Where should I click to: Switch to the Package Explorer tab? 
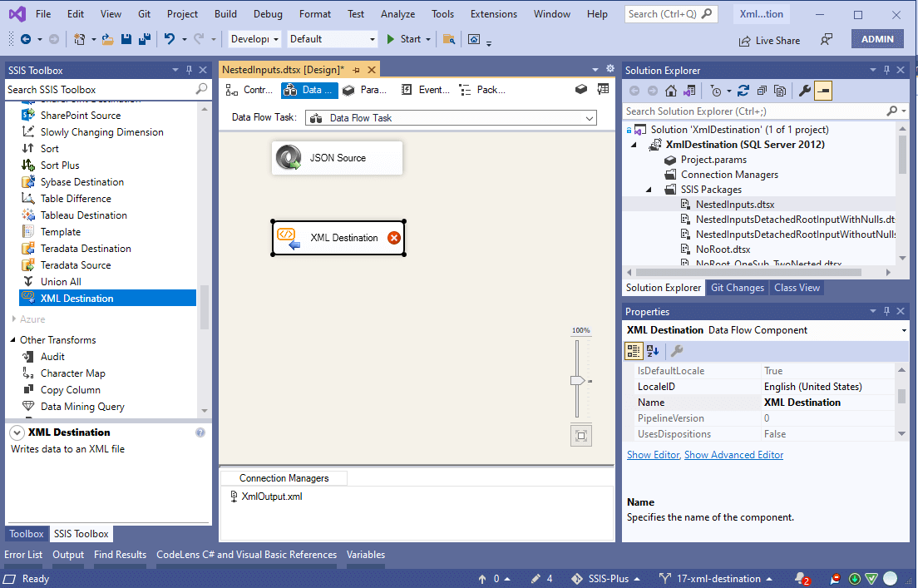pos(482,90)
